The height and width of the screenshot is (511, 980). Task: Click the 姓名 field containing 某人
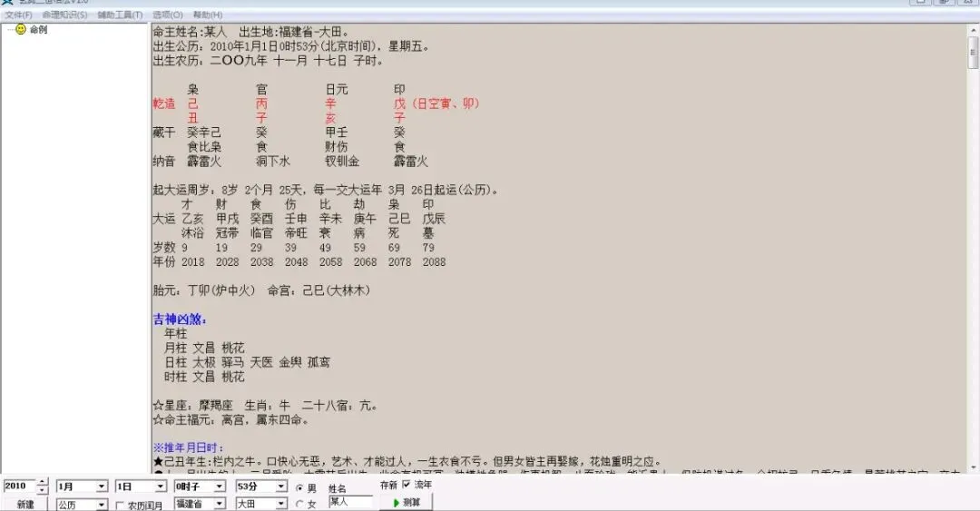350,502
